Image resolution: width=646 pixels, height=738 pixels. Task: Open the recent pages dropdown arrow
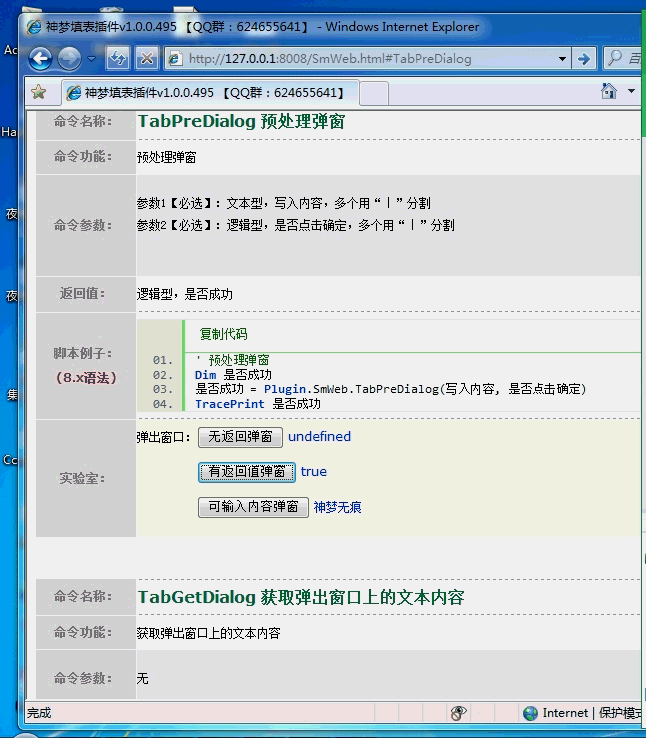tap(91, 59)
